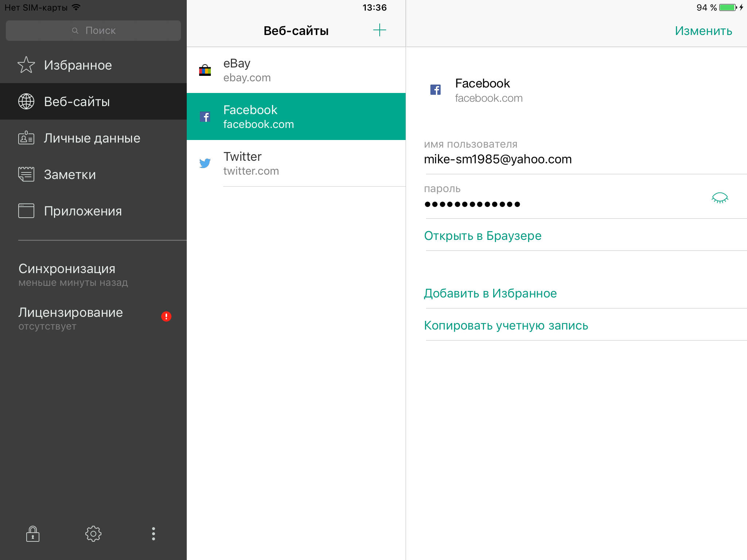Select Веб-сайты label in sidebar
The width and height of the screenshot is (747, 560).
(x=77, y=102)
